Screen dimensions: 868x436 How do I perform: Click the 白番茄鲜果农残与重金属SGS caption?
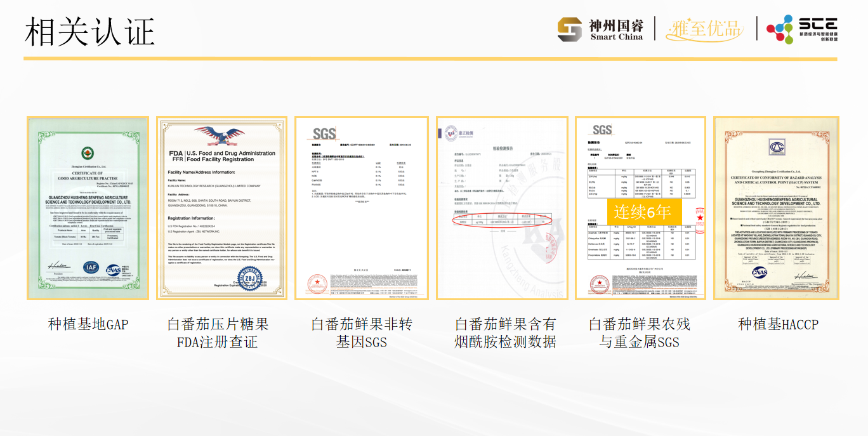point(640,333)
